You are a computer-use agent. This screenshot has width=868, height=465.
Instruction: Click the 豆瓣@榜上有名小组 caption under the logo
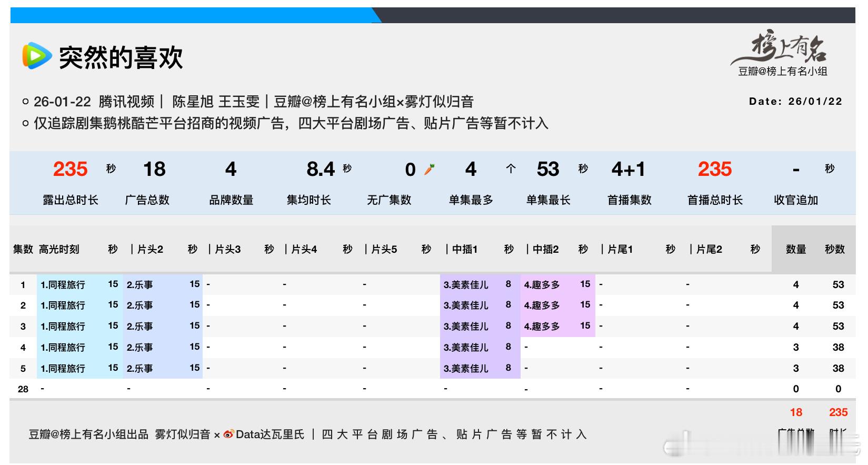783,72
